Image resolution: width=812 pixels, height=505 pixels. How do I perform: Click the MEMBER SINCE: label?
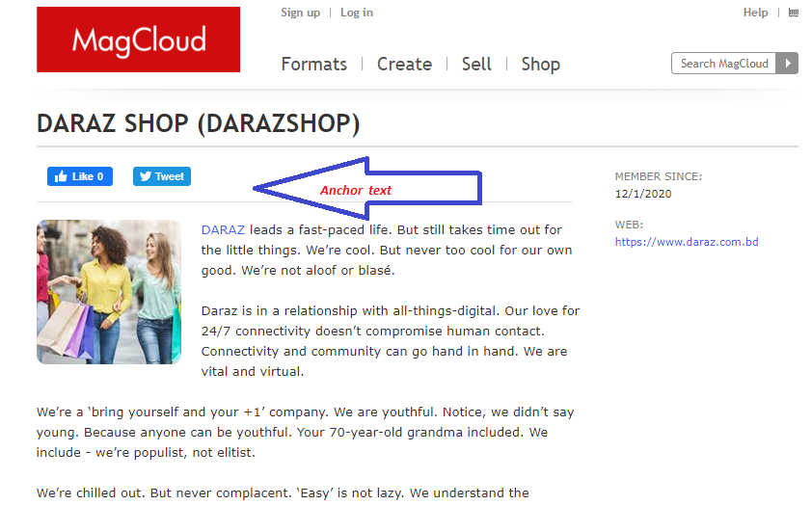(x=659, y=176)
